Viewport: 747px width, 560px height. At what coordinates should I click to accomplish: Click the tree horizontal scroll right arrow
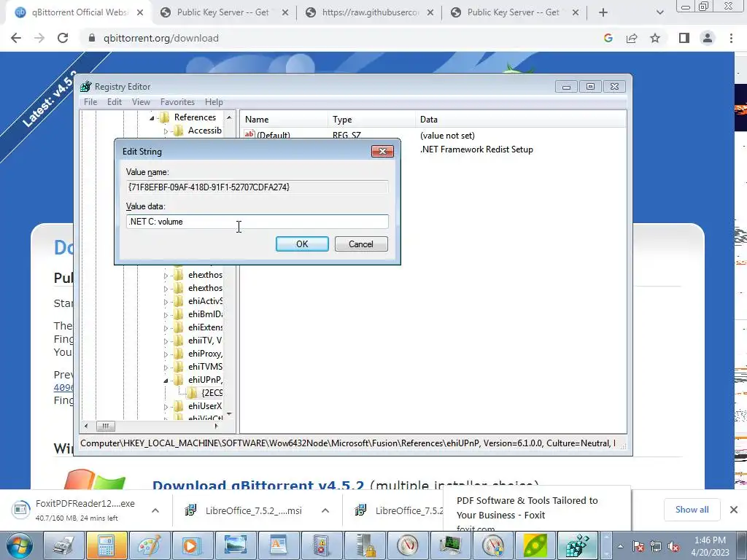click(x=216, y=426)
